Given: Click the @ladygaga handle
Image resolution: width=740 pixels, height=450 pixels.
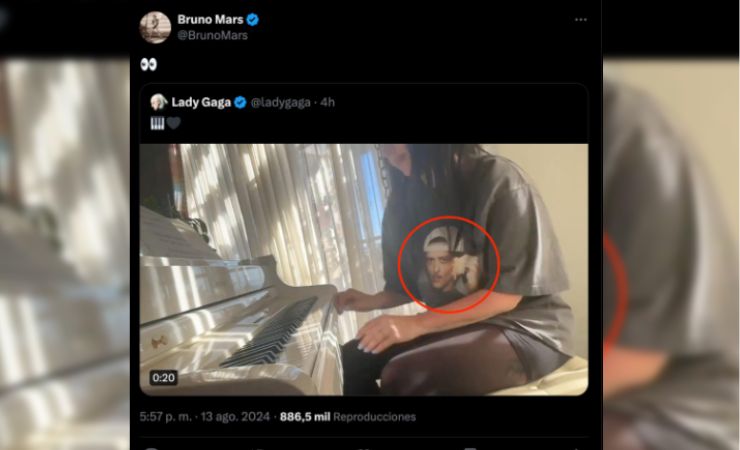Looking at the screenshot, I should 281,102.
